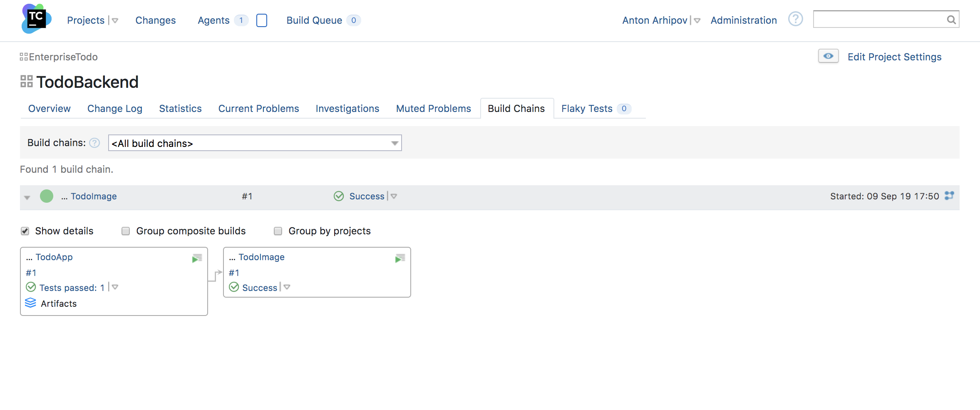Image resolution: width=980 pixels, height=410 pixels.
Task: Open the Current Problems tab
Action: coord(258,109)
